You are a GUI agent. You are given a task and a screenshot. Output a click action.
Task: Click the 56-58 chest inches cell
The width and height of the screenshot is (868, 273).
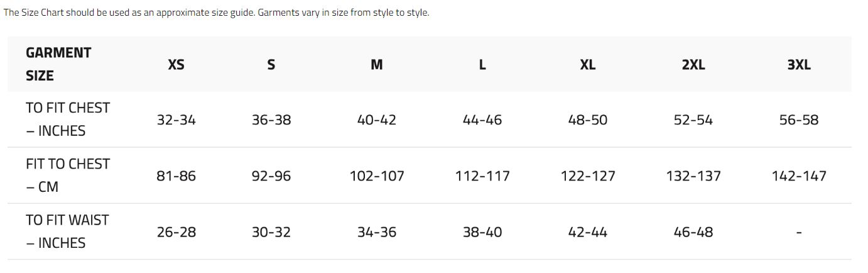pyautogui.click(x=798, y=120)
